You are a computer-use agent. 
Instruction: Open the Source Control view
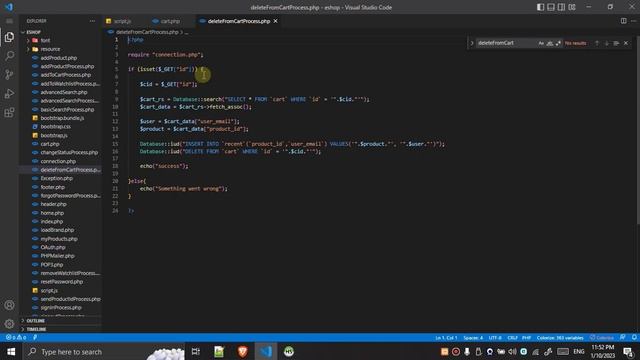[x=9, y=74]
